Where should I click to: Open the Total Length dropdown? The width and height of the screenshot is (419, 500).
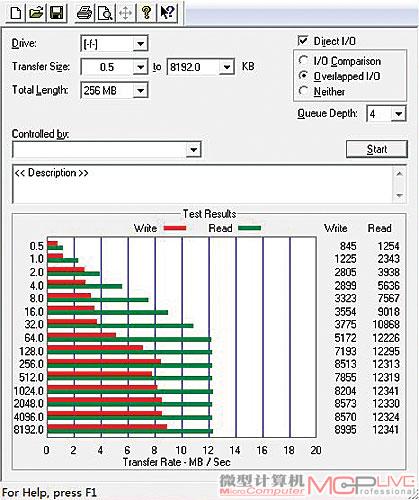coord(140,90)
